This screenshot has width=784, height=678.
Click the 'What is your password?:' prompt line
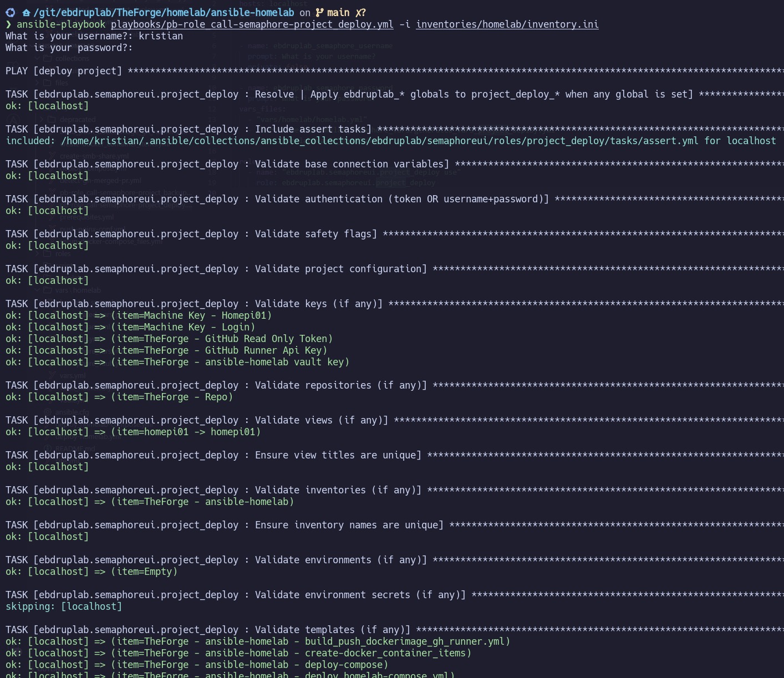[x=69, y=48]
